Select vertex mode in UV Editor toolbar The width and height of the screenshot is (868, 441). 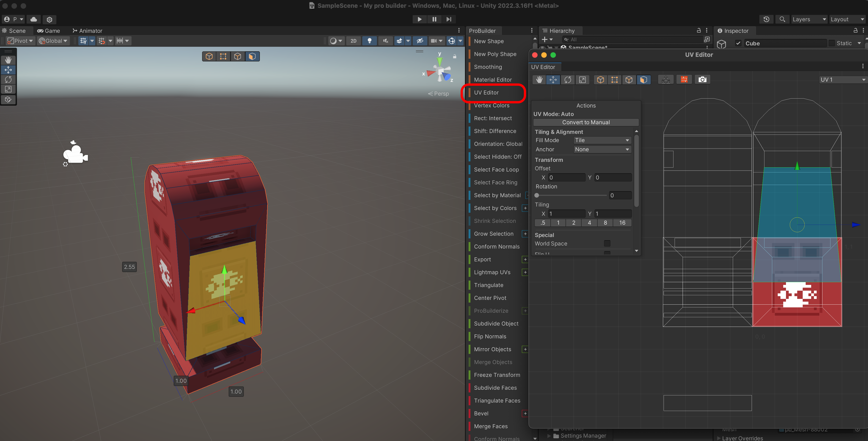pos(615,80)
